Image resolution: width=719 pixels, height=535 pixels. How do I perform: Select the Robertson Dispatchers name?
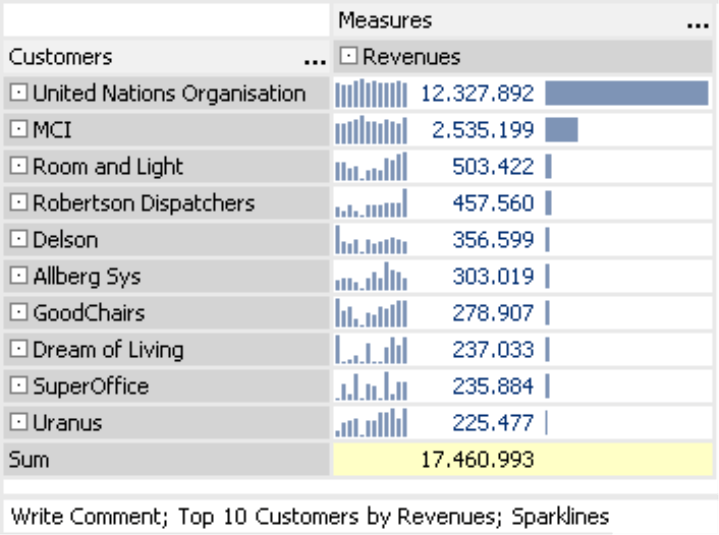[144, 204]
